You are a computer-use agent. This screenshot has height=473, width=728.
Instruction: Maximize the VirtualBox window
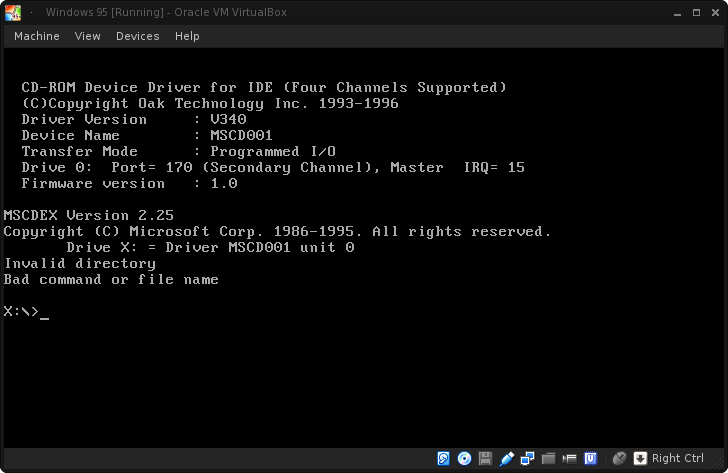tap(696, 13)
